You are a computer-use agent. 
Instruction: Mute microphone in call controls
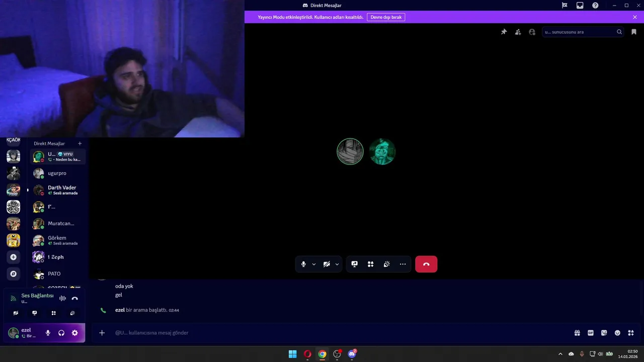(x=303, y=264)
